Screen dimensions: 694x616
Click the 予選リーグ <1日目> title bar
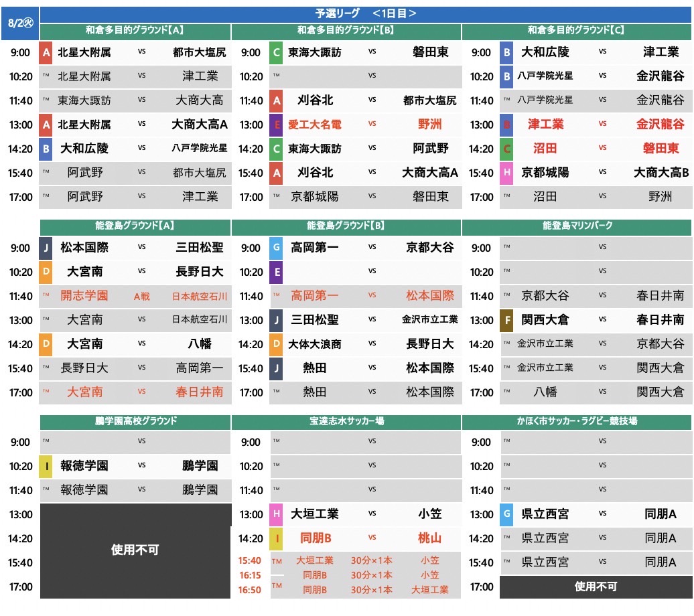coord(366,13)
